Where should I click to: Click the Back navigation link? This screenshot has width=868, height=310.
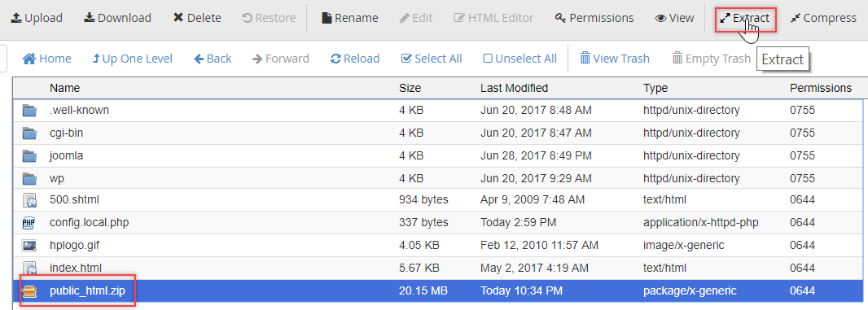coord(213,58)
